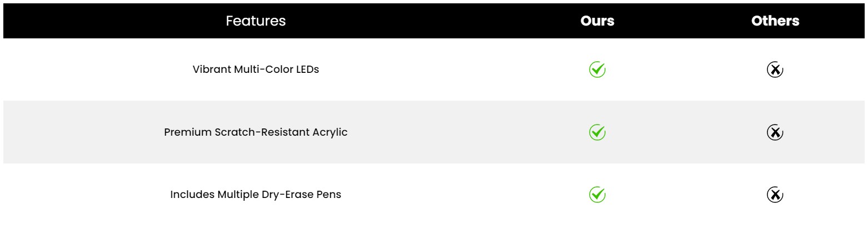This screenshot has height=238, width=868.
Task: Click the green checkmark for Vibrant Multi-Color LEDs
Action: click(x=597, y=70)
